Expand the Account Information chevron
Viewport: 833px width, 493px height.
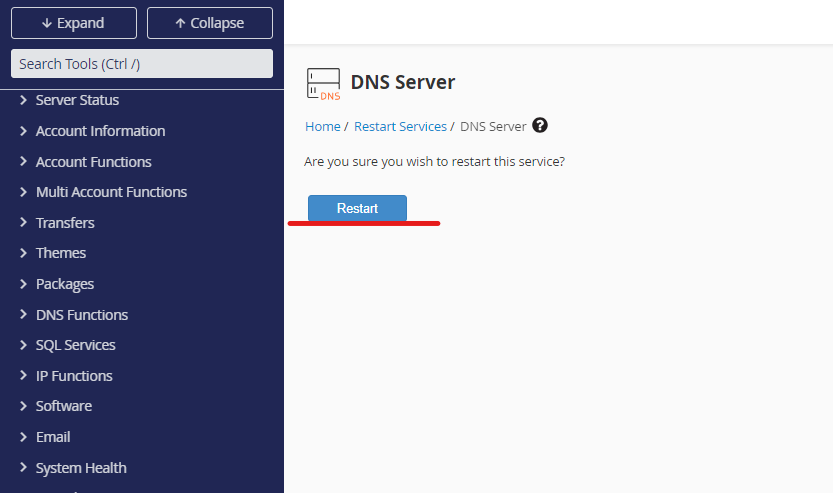click(23, 131)
